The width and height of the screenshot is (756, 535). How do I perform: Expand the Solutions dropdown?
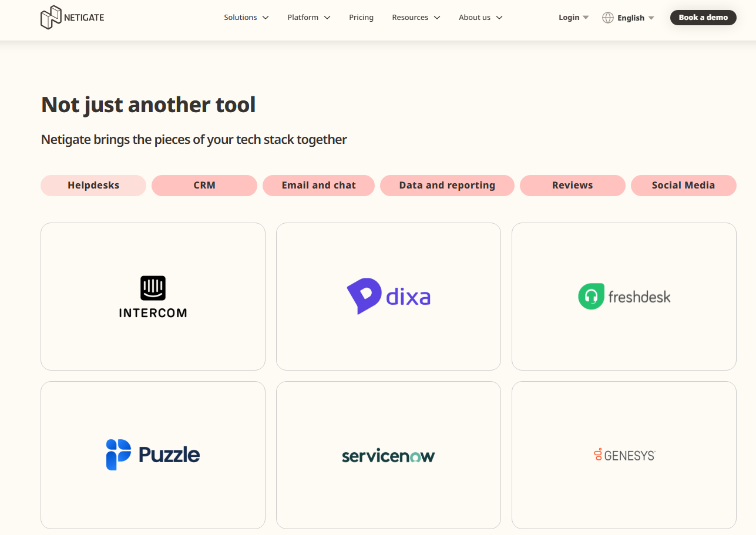[246, 17]
